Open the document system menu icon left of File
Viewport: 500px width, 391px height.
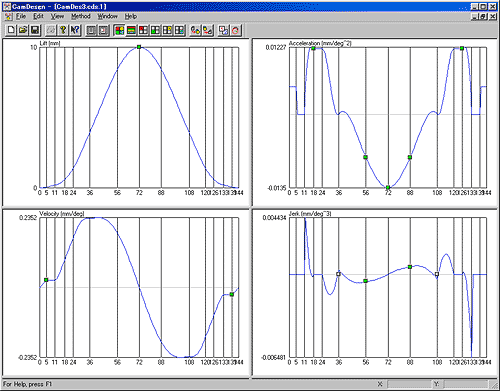coord(8,16)
